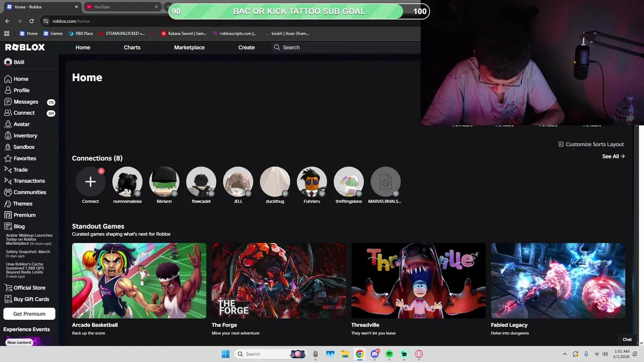Viewport: 644px width, 362px height.
Task: Open Premium in the sidebar
Action: [20, 215]
